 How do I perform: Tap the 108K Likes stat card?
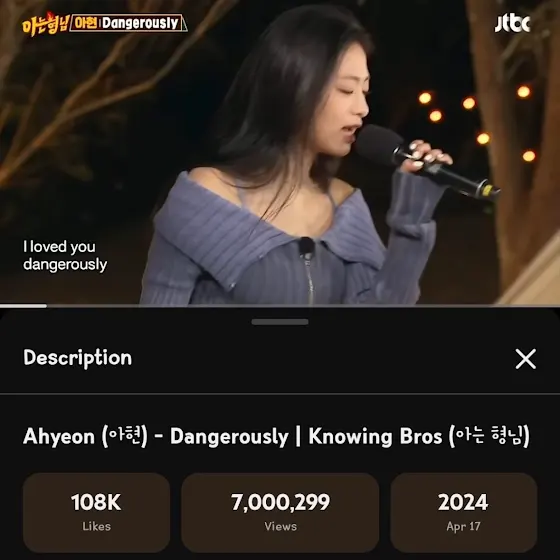[96, 512]
